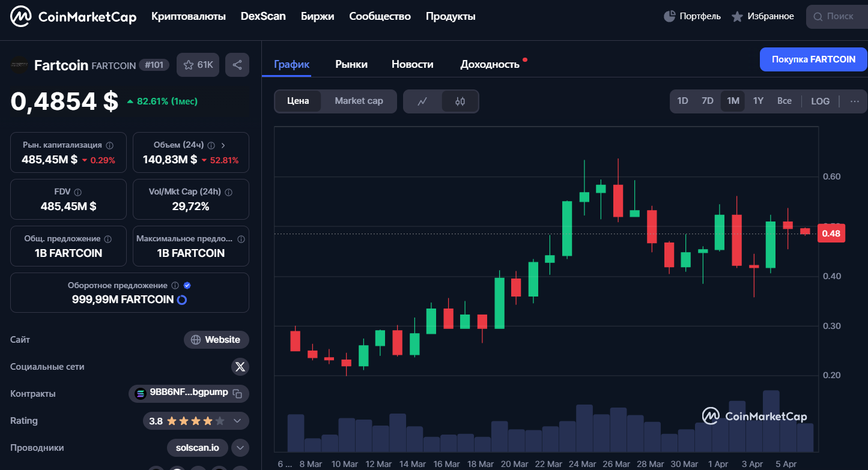Screen dimensions: 868x470
Task: Open Криптовалюты menu
Action: 189,17
